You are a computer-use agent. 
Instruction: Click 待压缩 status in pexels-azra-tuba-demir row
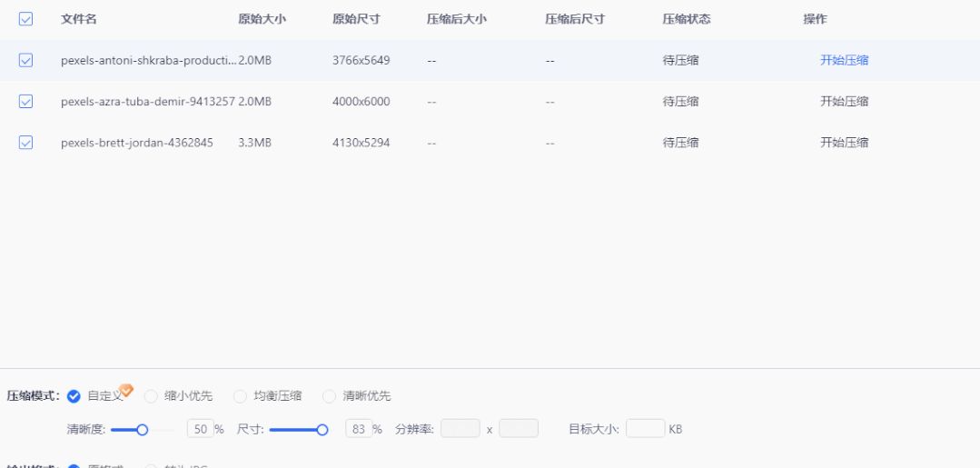[680, 102]
